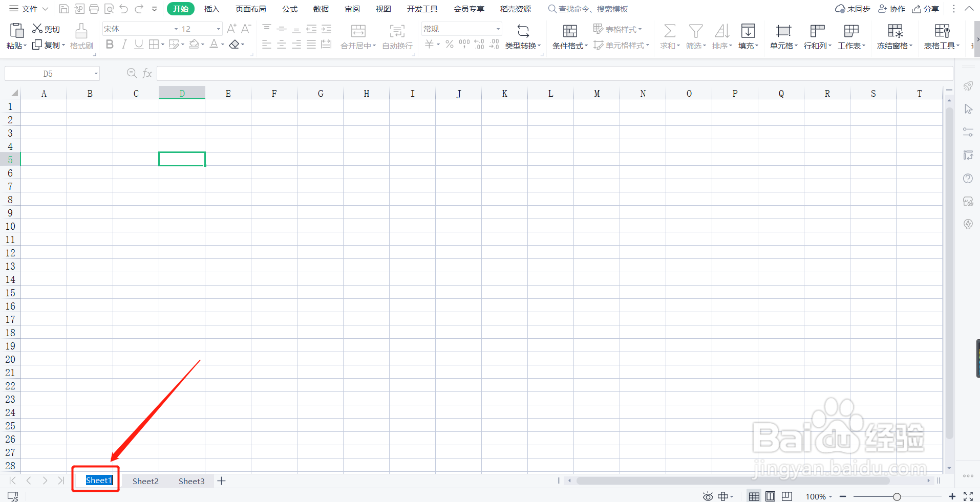Image resolution: width=980 pixels, height=502 pixels.
Task: Click the Share (分享) button
Action: pos(926,9)
